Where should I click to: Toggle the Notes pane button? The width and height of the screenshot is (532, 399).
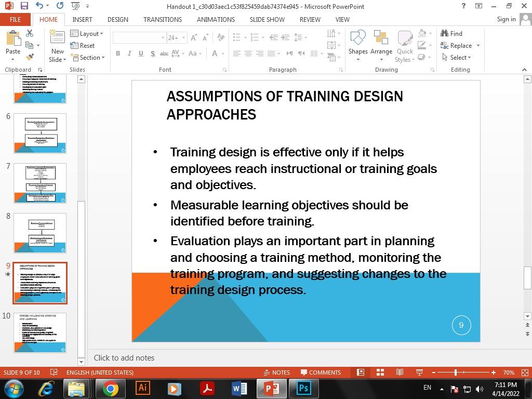[277, 372]
